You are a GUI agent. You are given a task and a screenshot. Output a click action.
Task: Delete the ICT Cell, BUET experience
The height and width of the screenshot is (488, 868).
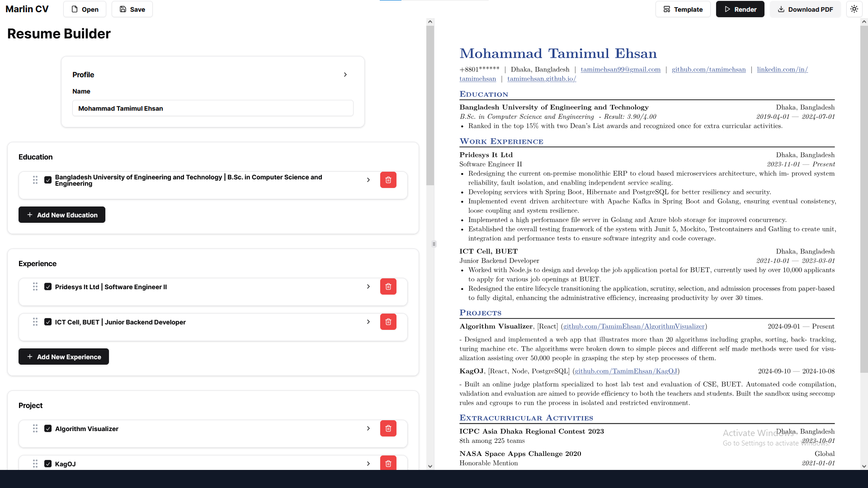[x=388, y=322]
